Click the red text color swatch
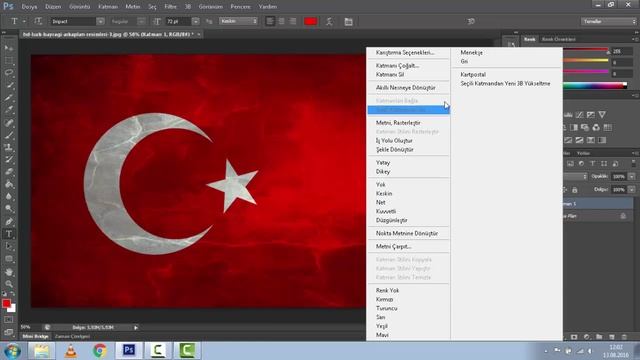640x360 pixels. point(311,21)
